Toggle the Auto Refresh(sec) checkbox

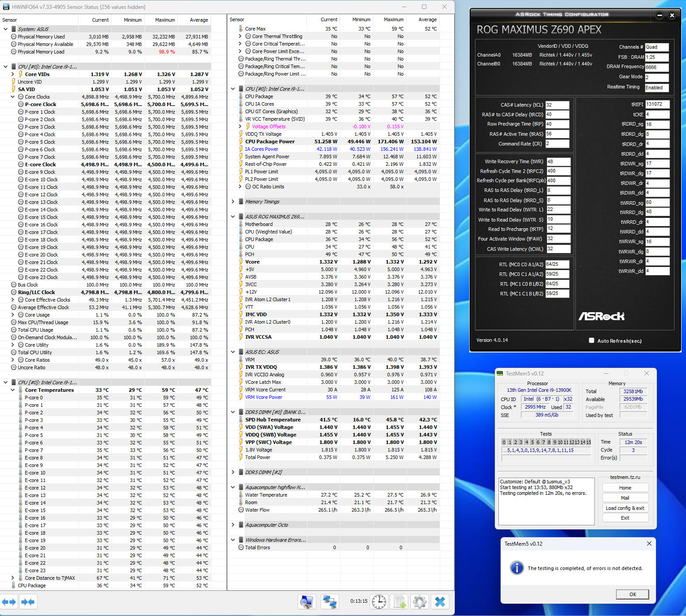(591, 341)
